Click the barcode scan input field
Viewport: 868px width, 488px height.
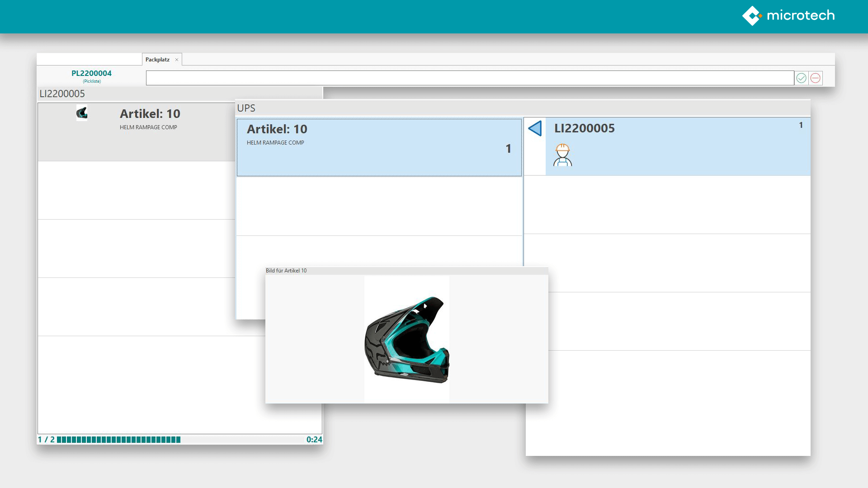[470, 78]
